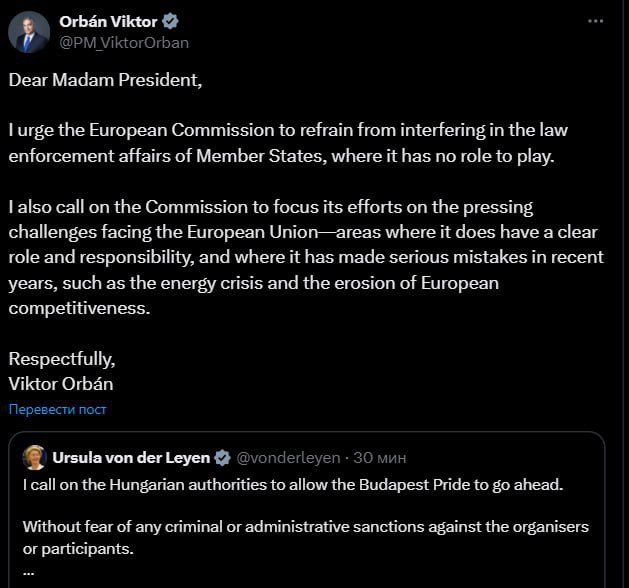629x588 pixels.
Task: Click verified badge beside Orbán Viktor
Action: [x=170, y=21]
